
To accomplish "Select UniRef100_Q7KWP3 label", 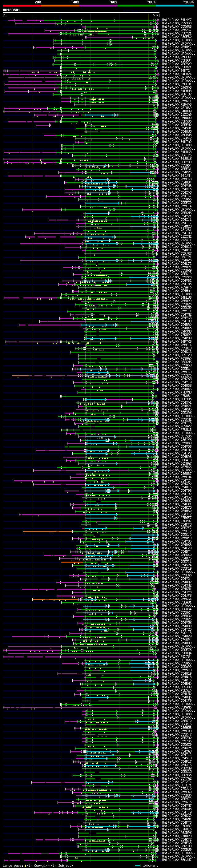I will click(177, 836).
